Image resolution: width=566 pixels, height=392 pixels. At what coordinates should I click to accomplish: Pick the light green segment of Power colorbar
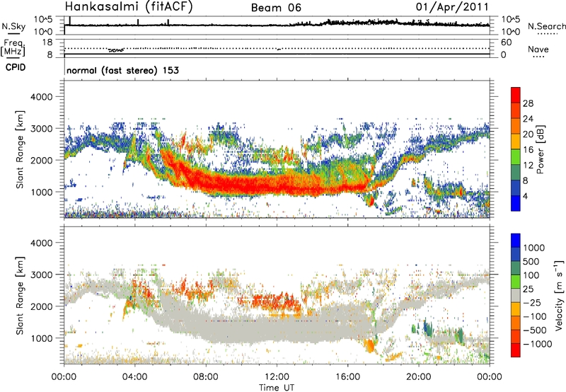(516, 157)
